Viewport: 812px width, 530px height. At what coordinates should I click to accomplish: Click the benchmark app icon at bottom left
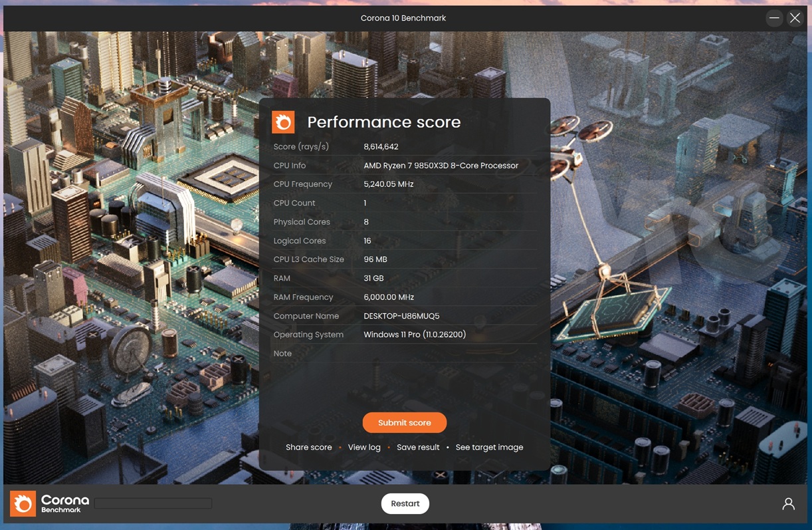(x=22, y=503)
